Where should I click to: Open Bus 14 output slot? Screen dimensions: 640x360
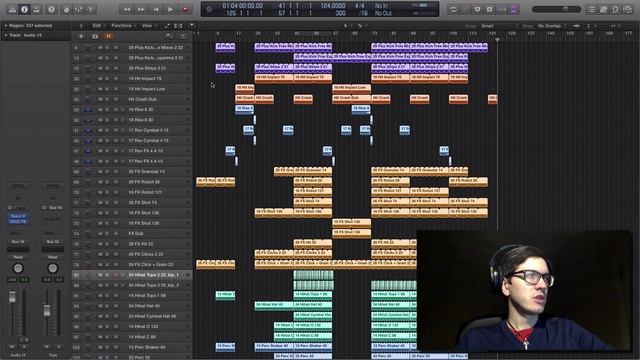pyautogui.click(x=18, y=242)
